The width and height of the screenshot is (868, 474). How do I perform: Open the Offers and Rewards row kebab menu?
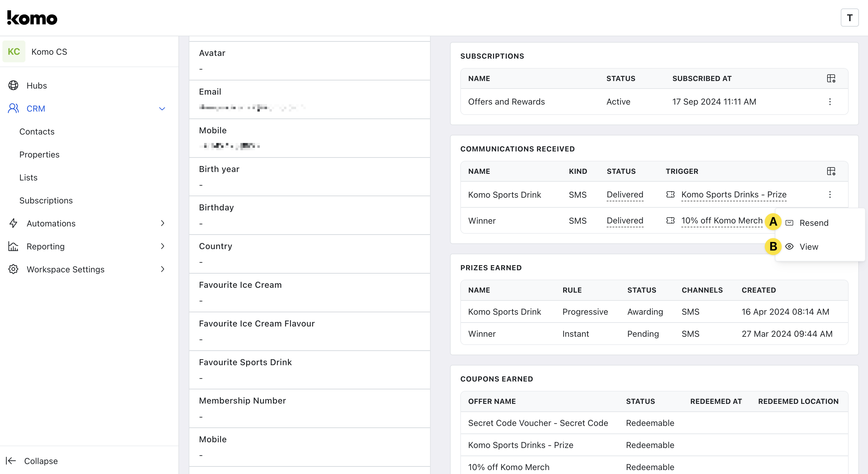[x=830, y=102]
